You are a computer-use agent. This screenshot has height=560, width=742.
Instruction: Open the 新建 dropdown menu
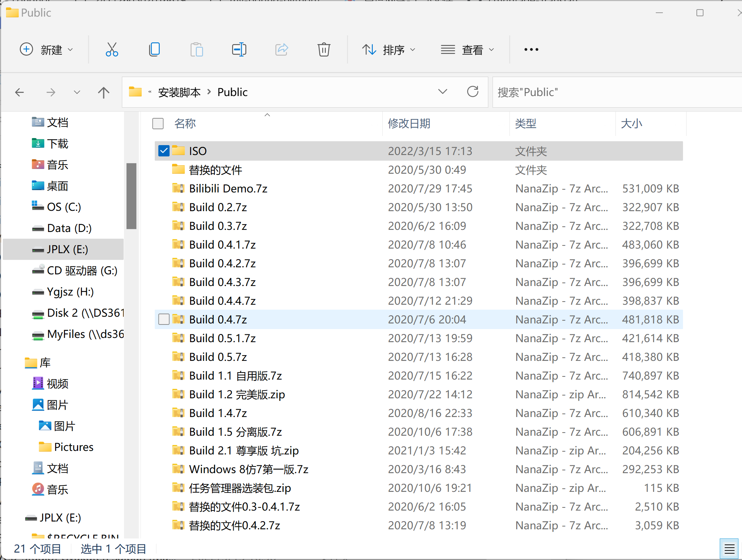46,50
